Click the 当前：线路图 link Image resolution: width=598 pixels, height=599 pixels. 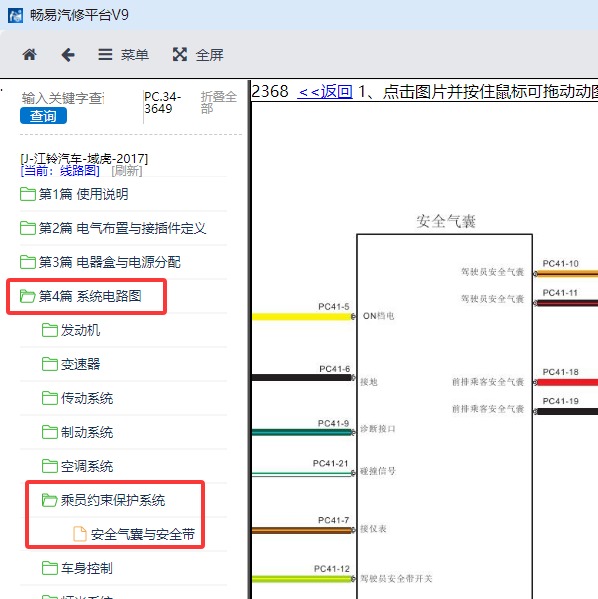[x=60, y=170]
